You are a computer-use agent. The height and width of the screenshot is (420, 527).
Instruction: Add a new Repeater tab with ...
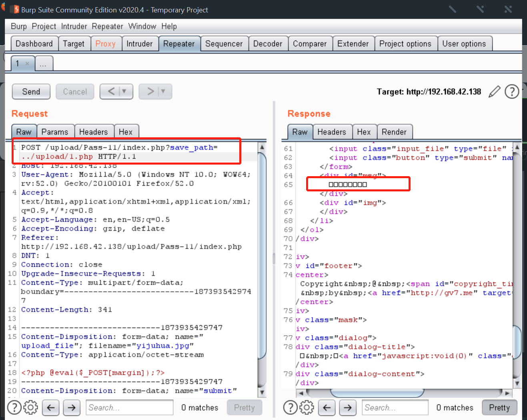click(43, 64)
